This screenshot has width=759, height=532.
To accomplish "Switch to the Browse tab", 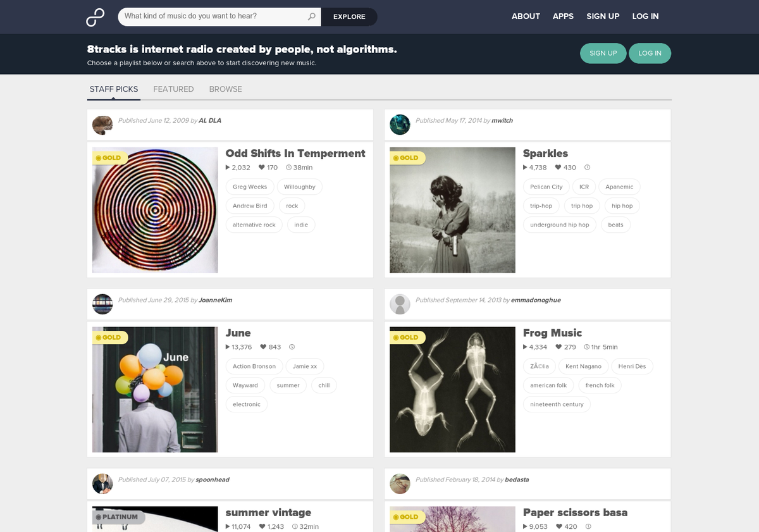I will pyautogui.click(x=226, y=89).
